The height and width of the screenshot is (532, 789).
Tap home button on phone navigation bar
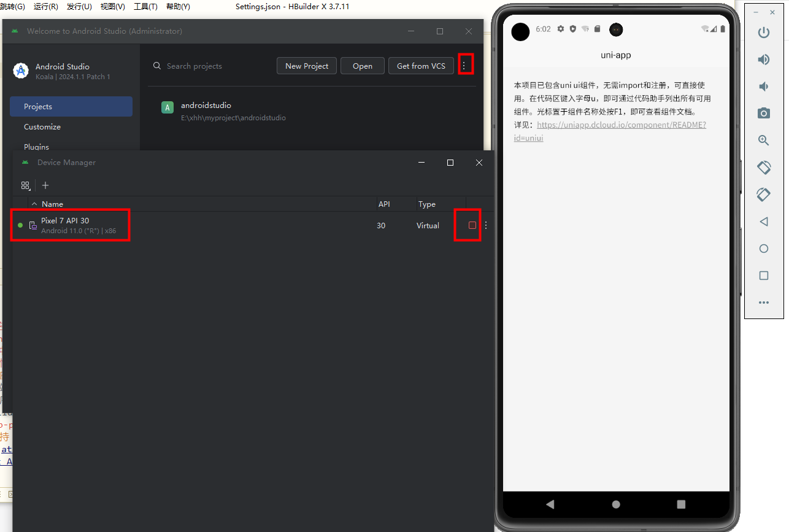pyautogui.click(x=616, y=504)
